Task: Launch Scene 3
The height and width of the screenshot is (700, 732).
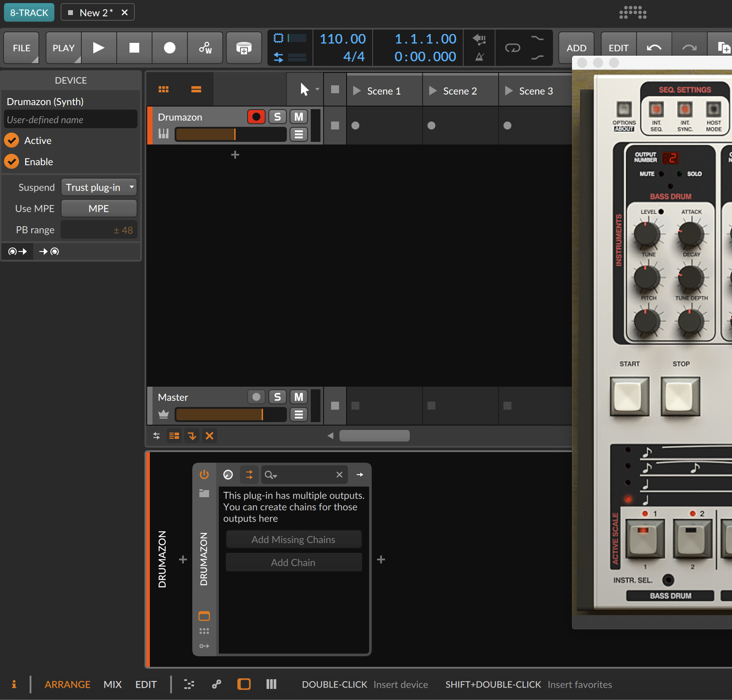Action: tap(509, 91)
